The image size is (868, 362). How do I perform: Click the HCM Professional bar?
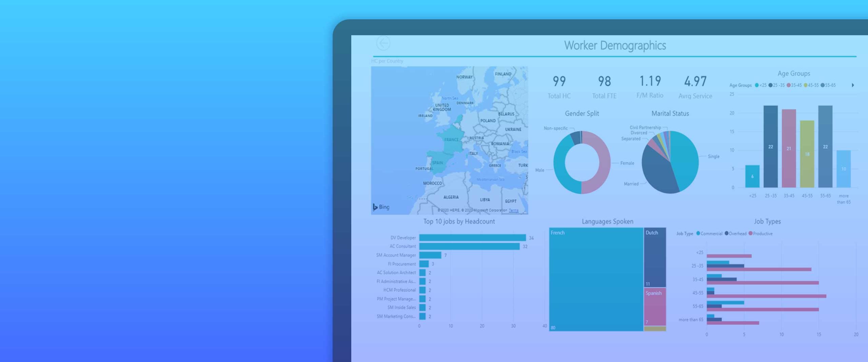point(422,290)
